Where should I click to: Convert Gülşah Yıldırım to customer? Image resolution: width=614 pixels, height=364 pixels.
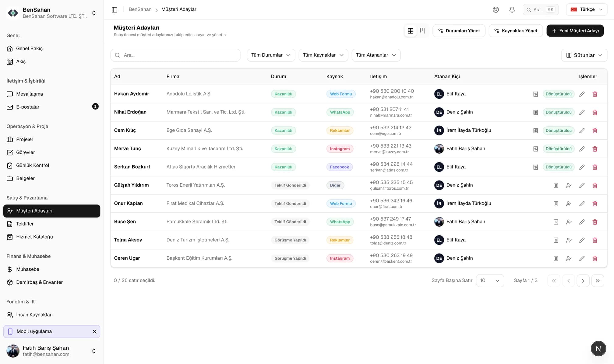click(569, 185)
